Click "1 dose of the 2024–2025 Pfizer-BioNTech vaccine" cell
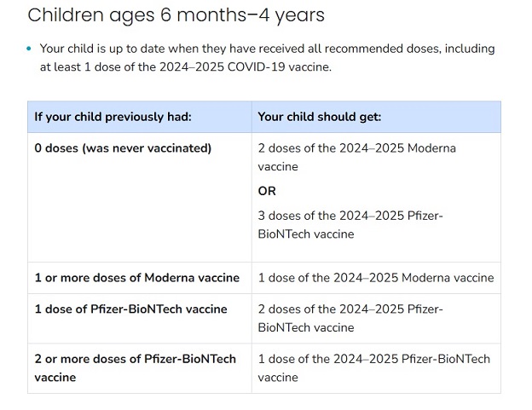The image size is (532, 410). (373, 367)
